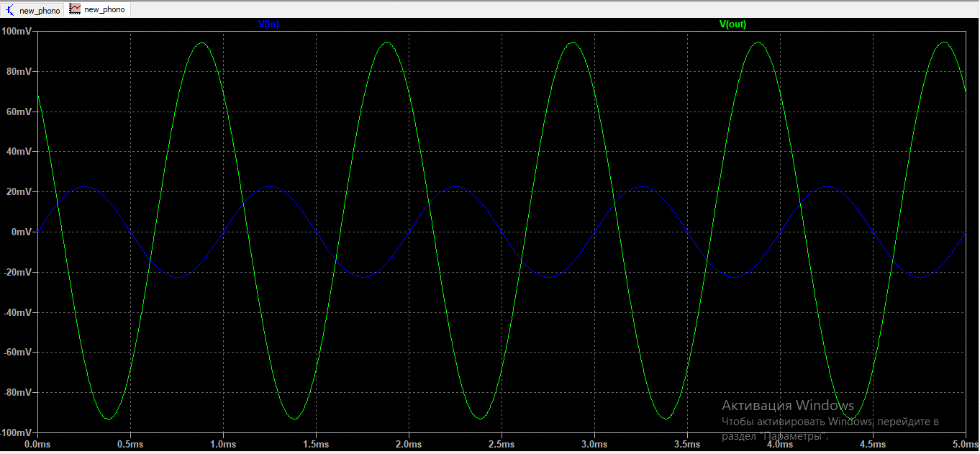Click the green V(out) trace label
980x454 pixels.
[x=732, y=24]
